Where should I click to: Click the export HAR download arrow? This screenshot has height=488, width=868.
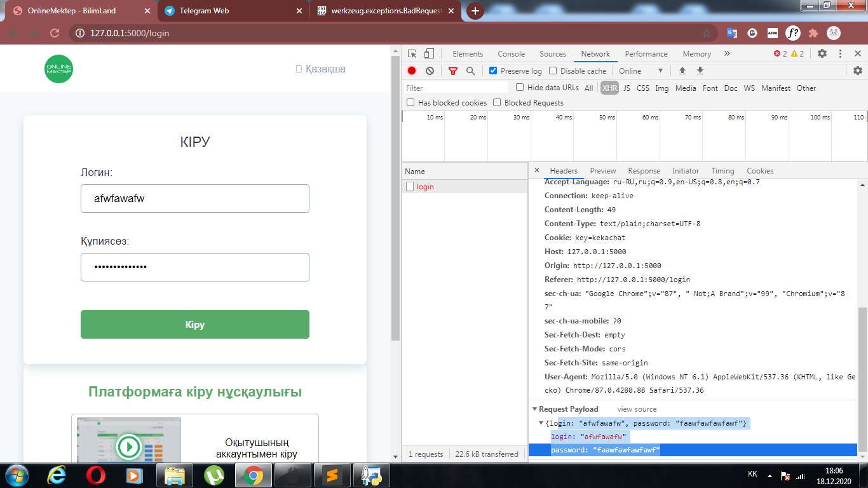(700, 71)
